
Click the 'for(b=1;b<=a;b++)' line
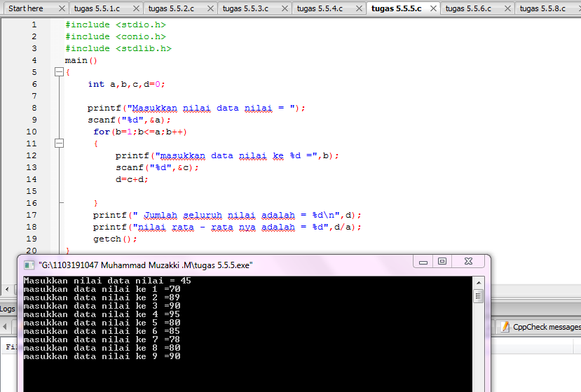[140, 132]
